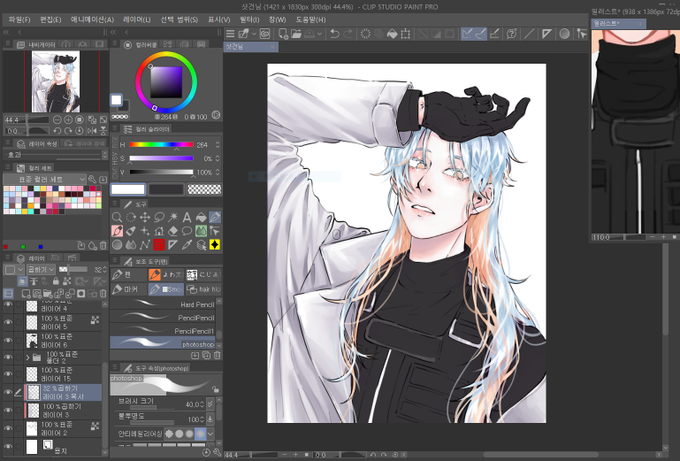Click the Transform scale icon in command bar

pyautogui.click(x=405, y=33)
